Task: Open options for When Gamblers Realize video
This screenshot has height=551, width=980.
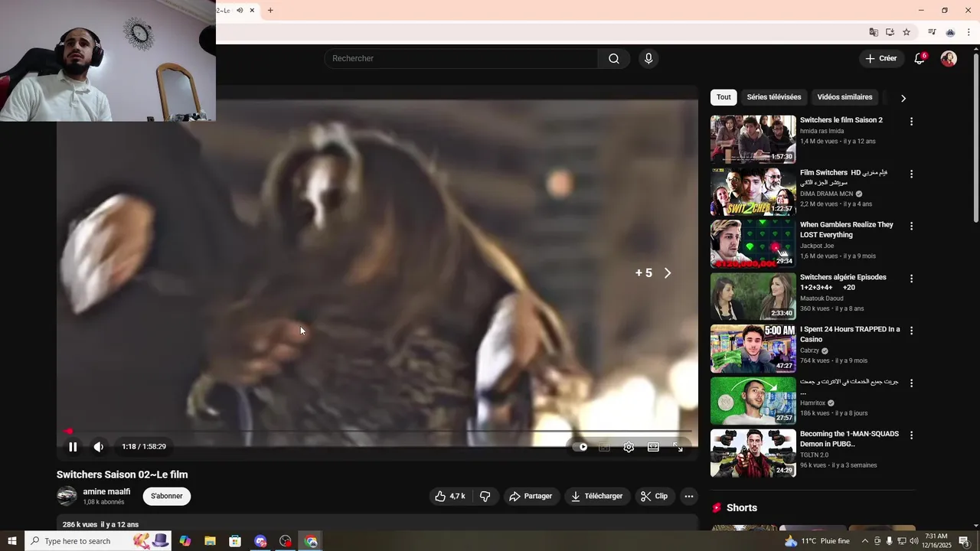Action: tap(911, 227)
